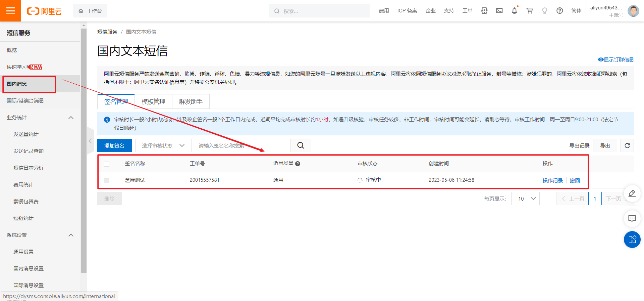Open the blue floating apps icon
The width and height of the screenshot is (644, 301).
[x=632, y=240]
